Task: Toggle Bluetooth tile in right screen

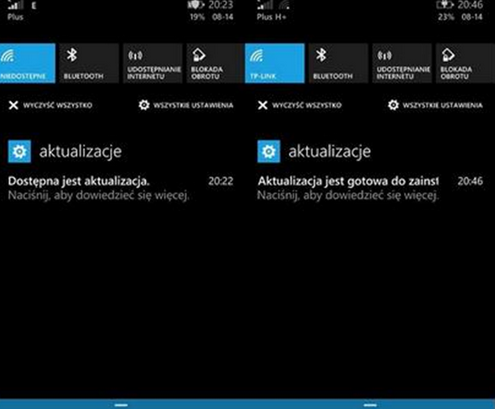Action: (x=338, y=63)
